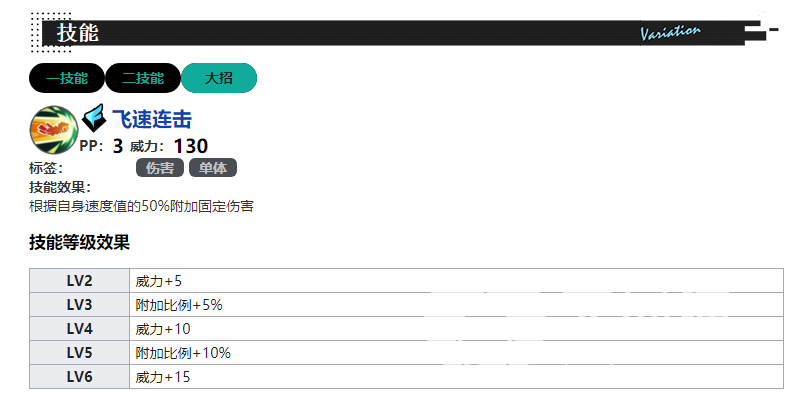Select the 大招 tab
The width and height of the screenshot is (790, 406).
pyautogui.click(x=219, y=77)
